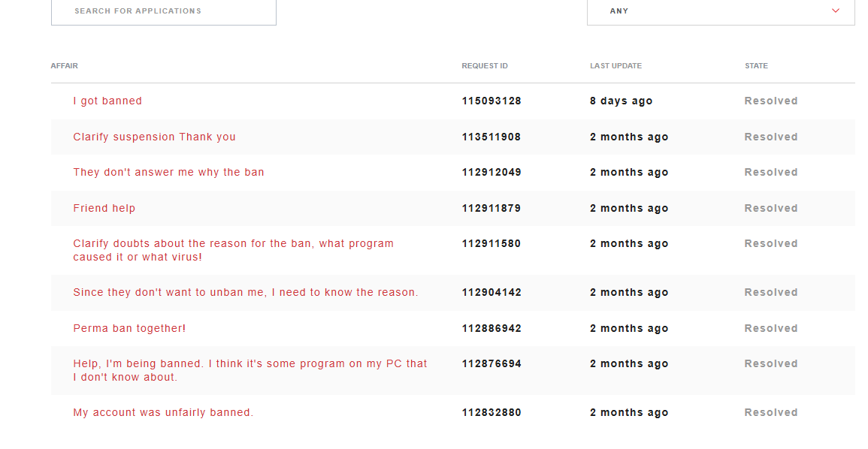Open 'Clarify doubts about the reason' request
The image size is (868, 449).
click(x=233, y=250)
